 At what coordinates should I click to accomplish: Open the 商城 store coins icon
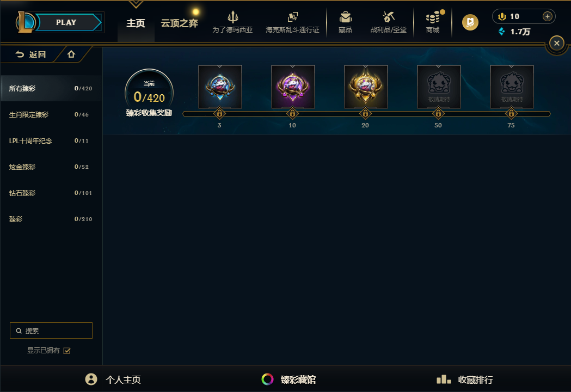pos(433,17)
